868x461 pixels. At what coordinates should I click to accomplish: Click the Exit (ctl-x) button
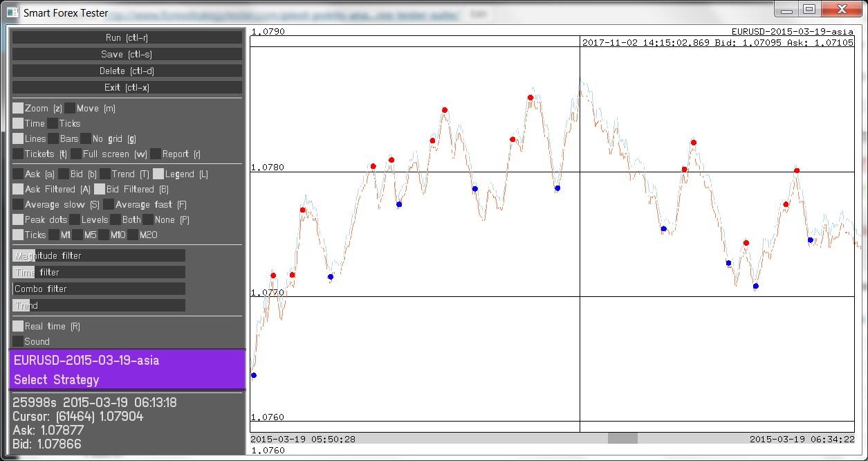pyautogui.click(x=127, y=87)
